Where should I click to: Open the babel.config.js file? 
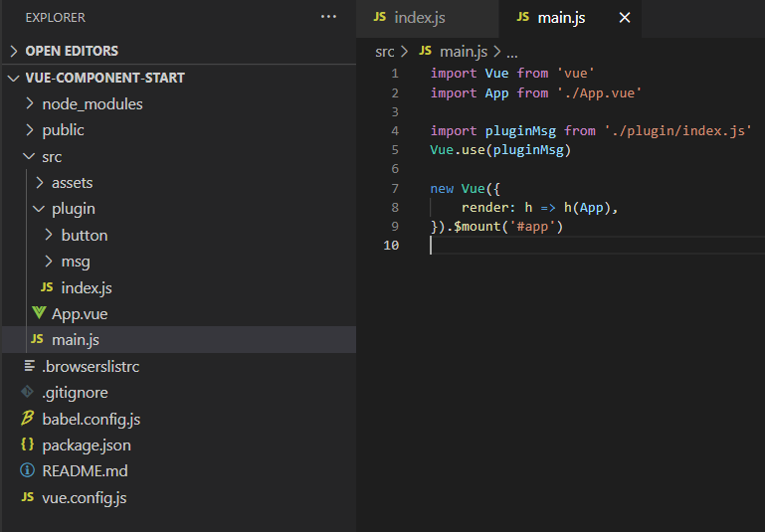pos(179,419)
